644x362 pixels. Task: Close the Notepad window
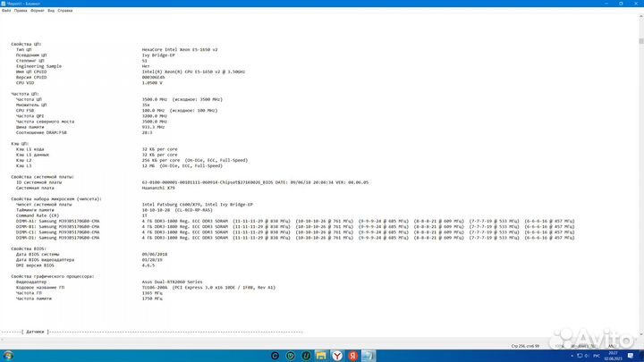(636, 4)
